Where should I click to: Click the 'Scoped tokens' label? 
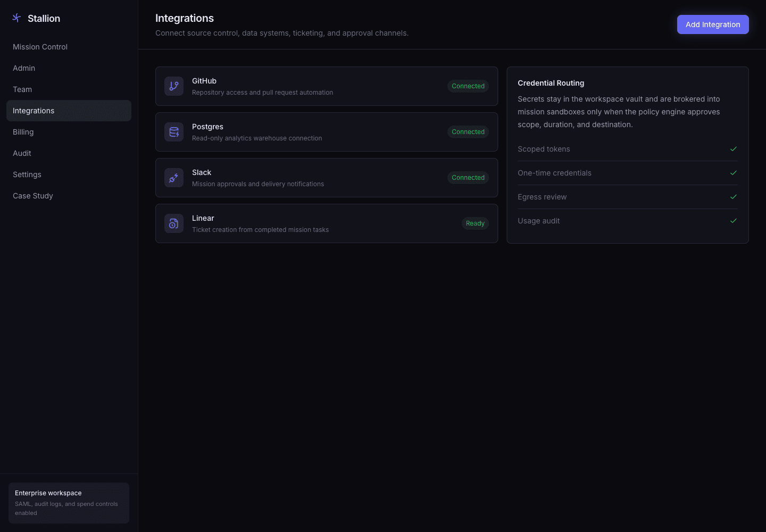[544, 149]
